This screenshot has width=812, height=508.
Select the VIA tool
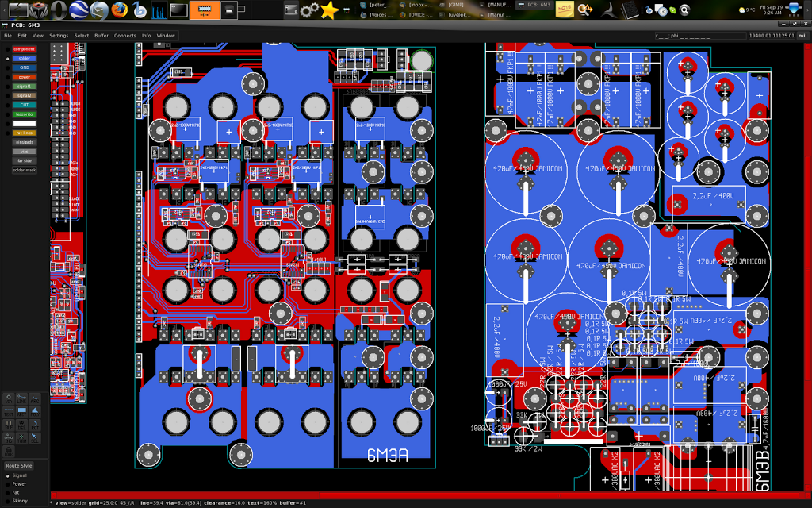pyautogui.click(x=9, y=398)
